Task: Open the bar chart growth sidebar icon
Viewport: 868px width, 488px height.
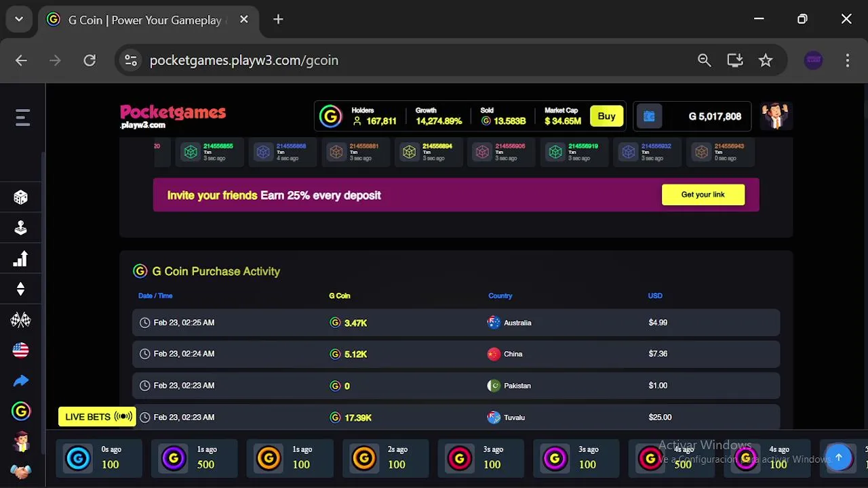Action: pos(21,259)
